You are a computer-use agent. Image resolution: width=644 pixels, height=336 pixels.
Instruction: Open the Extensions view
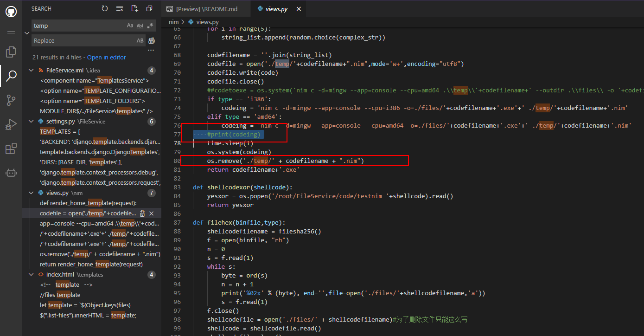click(11, 149)
